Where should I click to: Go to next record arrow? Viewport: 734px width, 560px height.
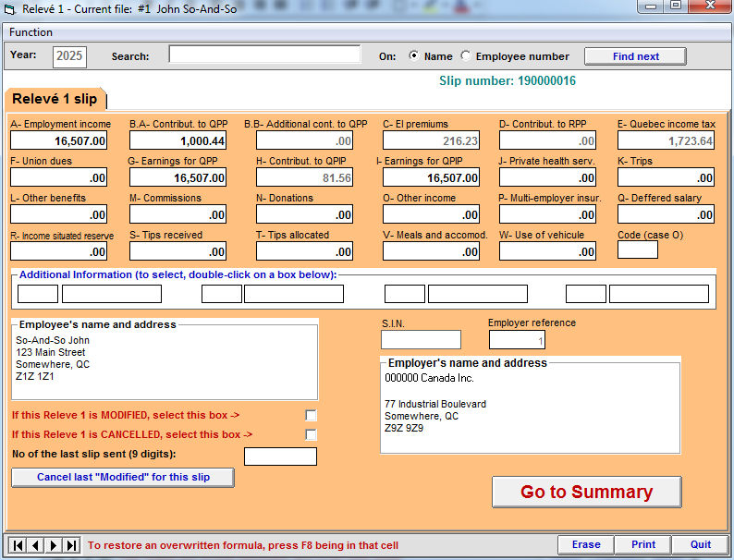point(54,545)
